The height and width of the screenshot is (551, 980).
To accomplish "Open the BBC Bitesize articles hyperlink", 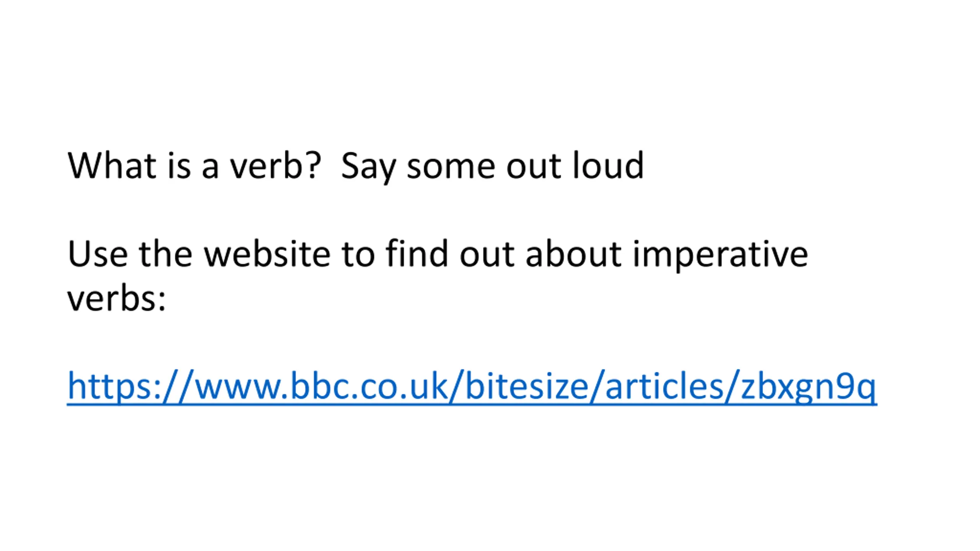I will (472, 386).
